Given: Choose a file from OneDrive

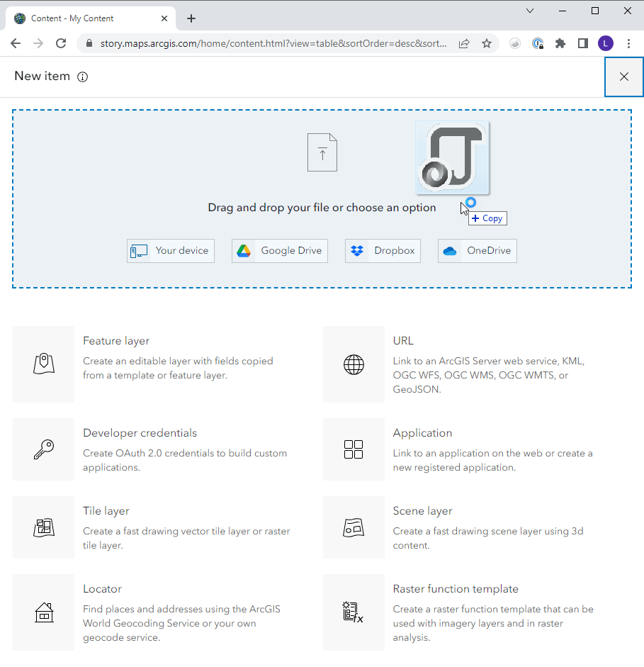Looking at the screenshot, I should (x=477, y=250).
